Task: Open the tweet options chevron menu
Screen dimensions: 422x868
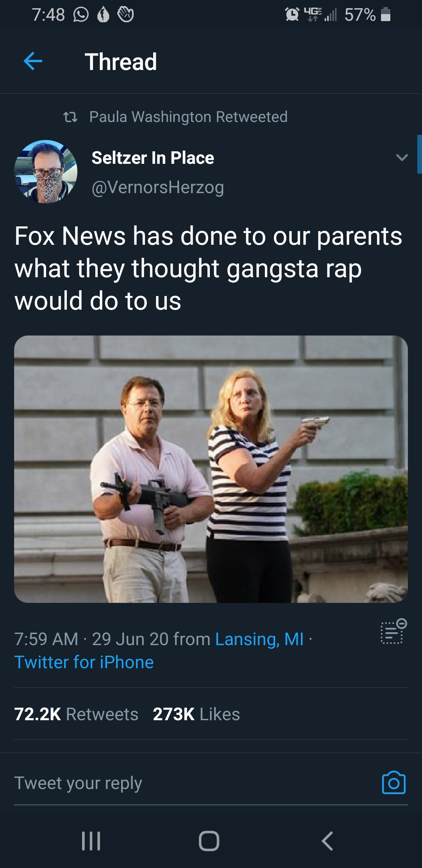Action: point(402,158)
